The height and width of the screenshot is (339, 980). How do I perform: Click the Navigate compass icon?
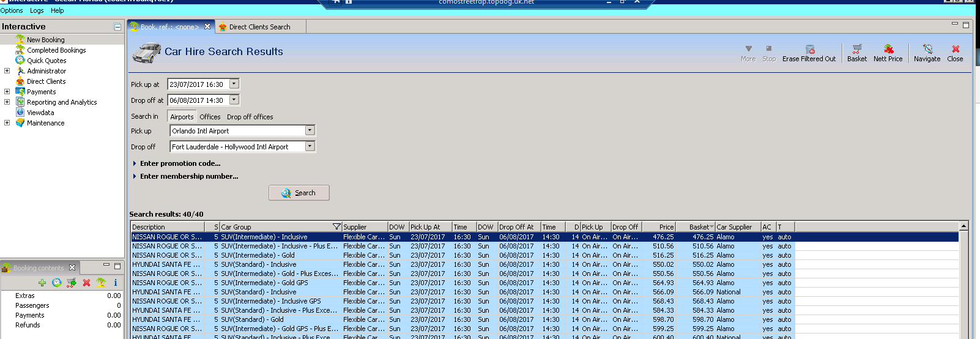[927, 49]
